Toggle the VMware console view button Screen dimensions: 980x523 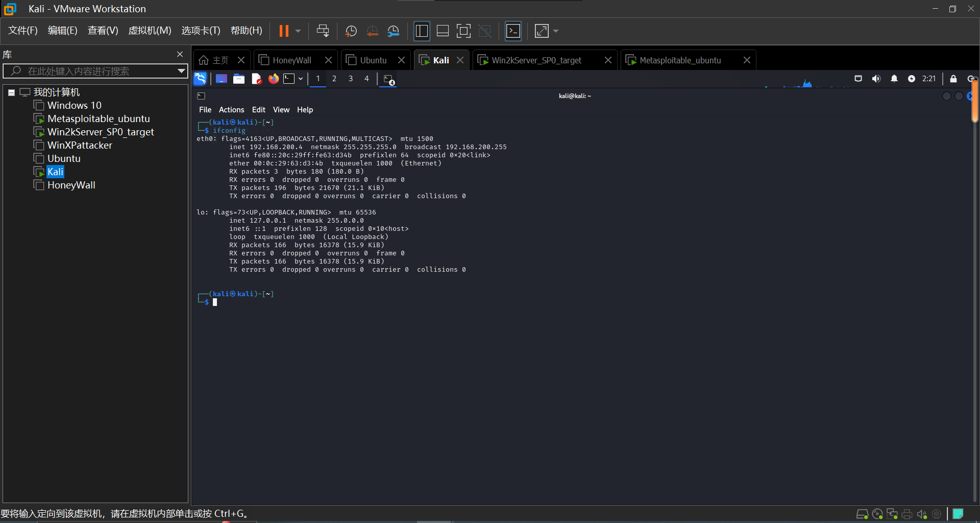513,31
